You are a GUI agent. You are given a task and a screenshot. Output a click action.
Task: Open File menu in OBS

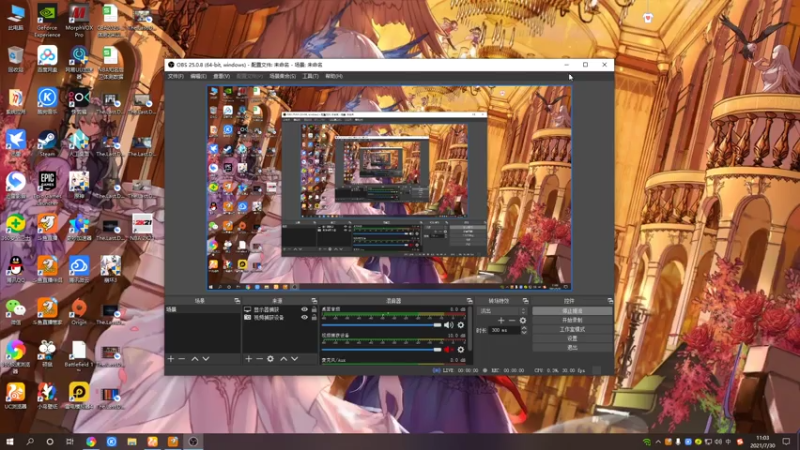pyautogui.click(x=176, y=76)
